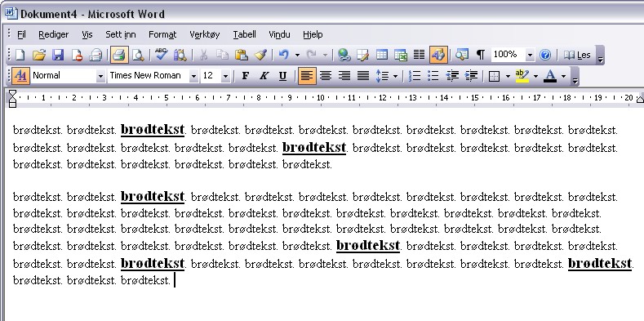Open the Verktøy menu

pos(205,34)
